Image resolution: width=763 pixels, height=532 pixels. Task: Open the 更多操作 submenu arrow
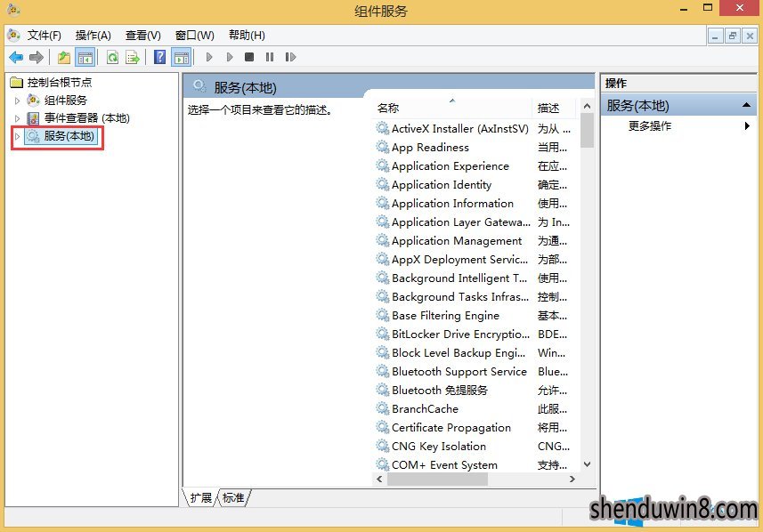[x=747, y=126]
